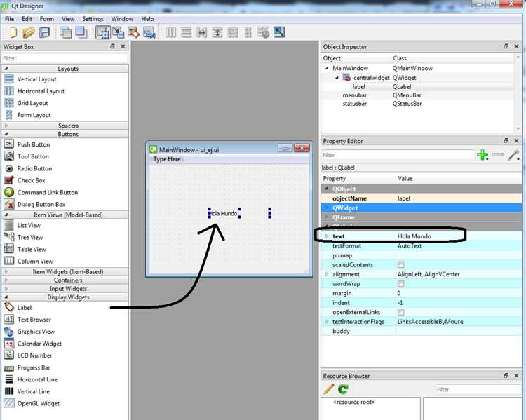Select the label row in Object Inspector
526x420 pixels.
[x=417, y=86]
